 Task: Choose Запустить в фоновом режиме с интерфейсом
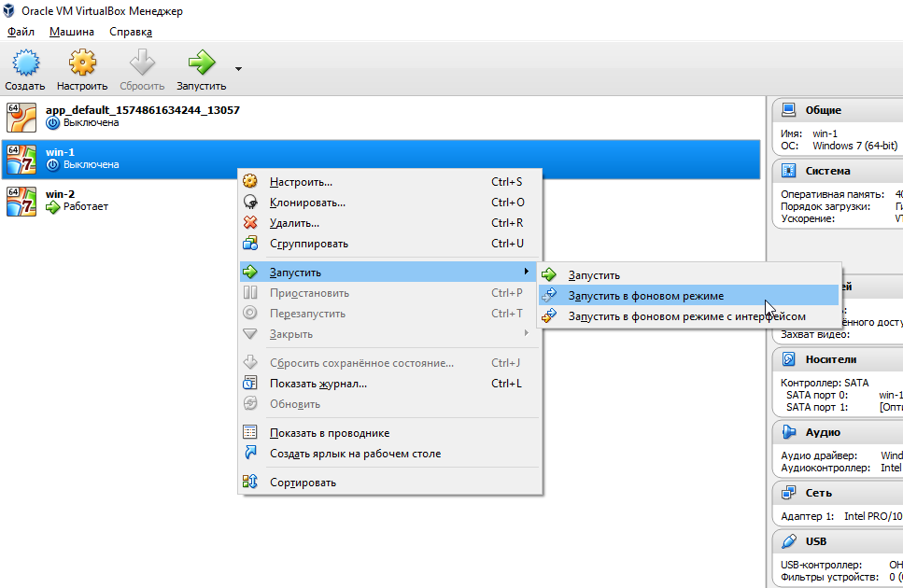[689, 316]
